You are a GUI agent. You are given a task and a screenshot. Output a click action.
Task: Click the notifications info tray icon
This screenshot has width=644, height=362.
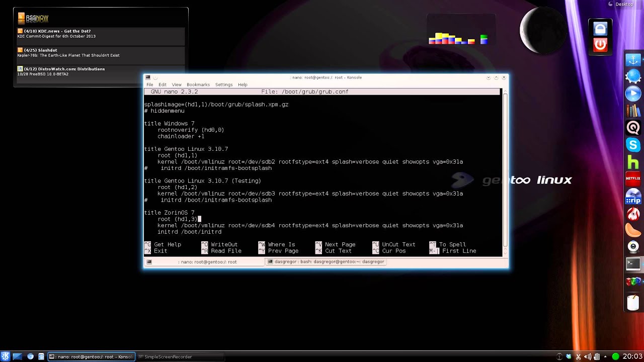pos(559,356)
